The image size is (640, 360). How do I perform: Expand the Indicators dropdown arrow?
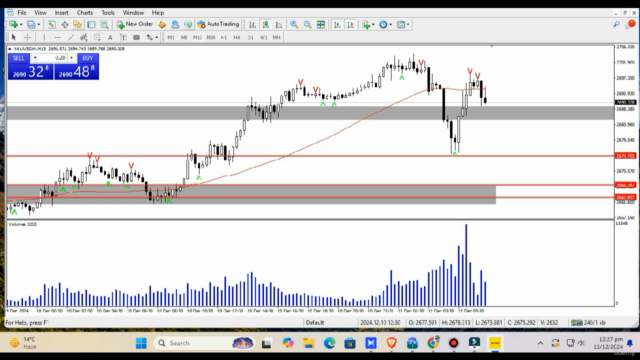tap(373, 24)
